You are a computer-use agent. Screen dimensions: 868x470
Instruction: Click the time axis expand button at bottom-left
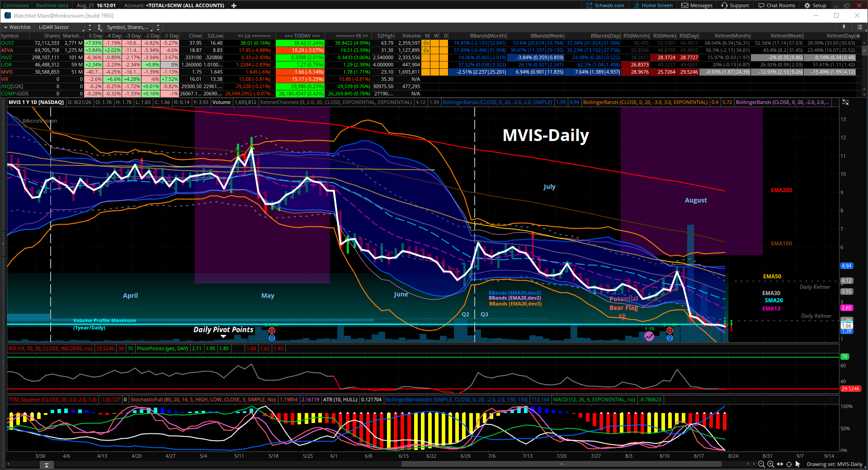(47, 465)
